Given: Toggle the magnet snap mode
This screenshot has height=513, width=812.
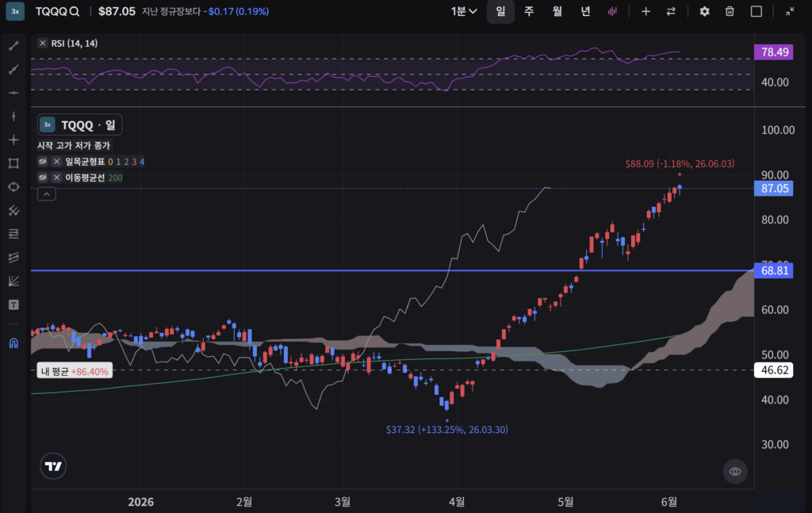Looking at the screenshot, I should point(14,343).
